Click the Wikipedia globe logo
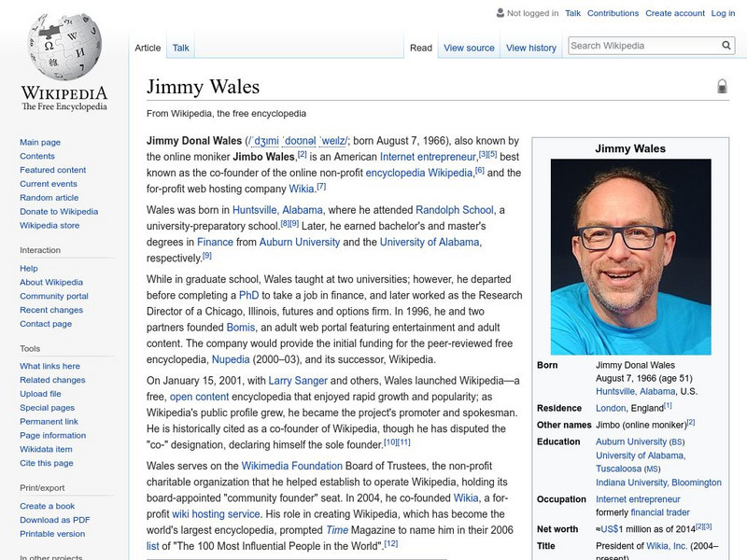 coord(64,47)
